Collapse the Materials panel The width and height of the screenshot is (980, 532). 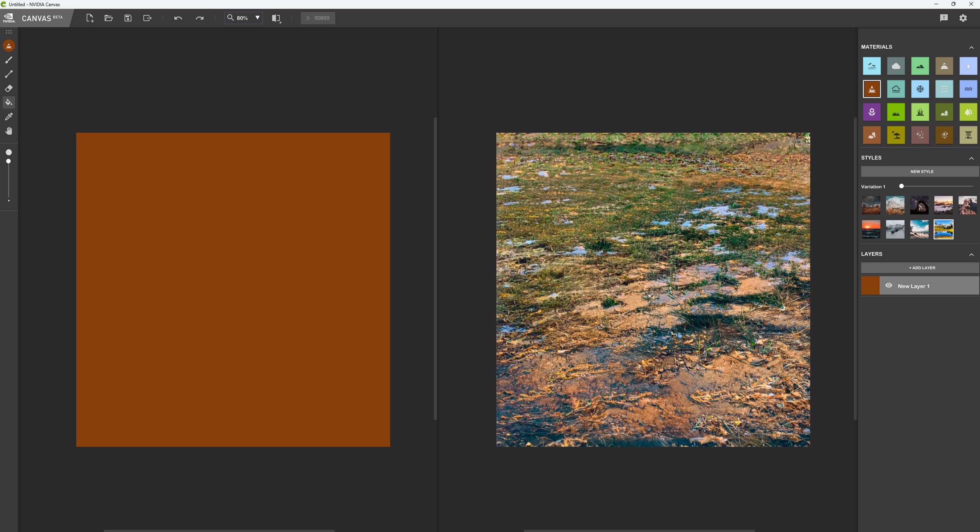click(972, 47)
